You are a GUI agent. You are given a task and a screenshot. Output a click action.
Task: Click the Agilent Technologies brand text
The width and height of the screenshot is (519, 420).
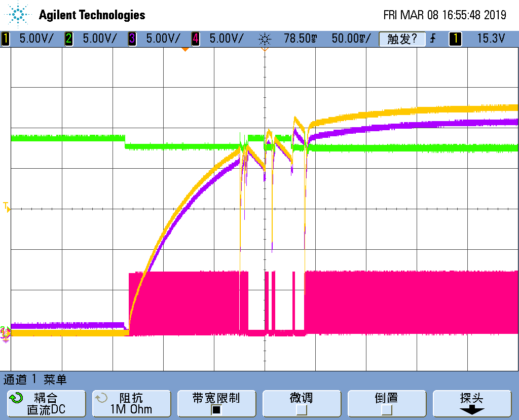click(x=92, y=15)
